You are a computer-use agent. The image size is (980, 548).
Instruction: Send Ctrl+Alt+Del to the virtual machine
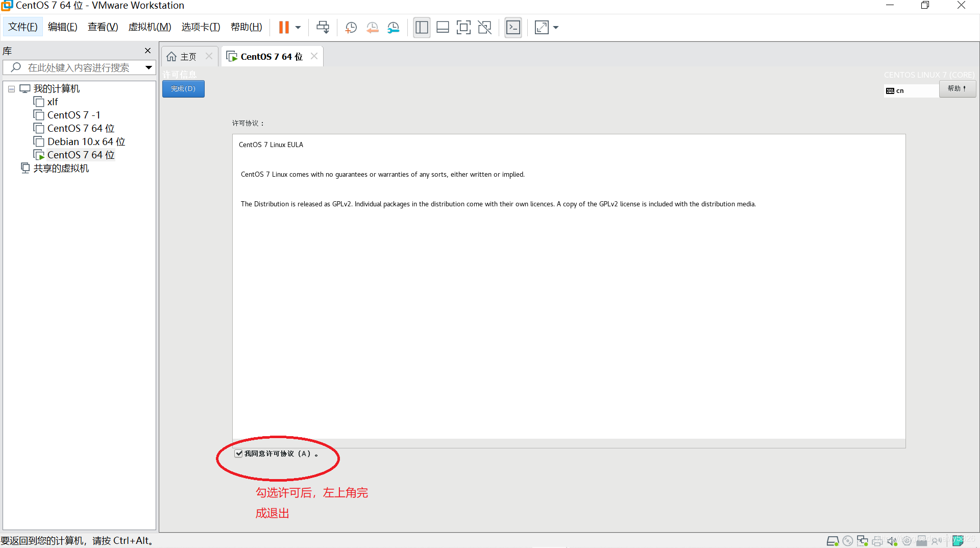point(323,28)
